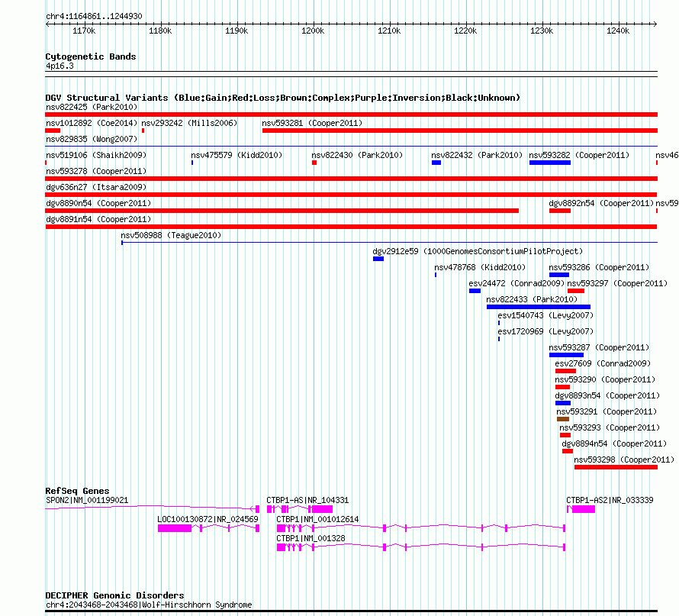
Task: Select the nsv1012892 (Coe2014) variant bar
Action: 53,131
